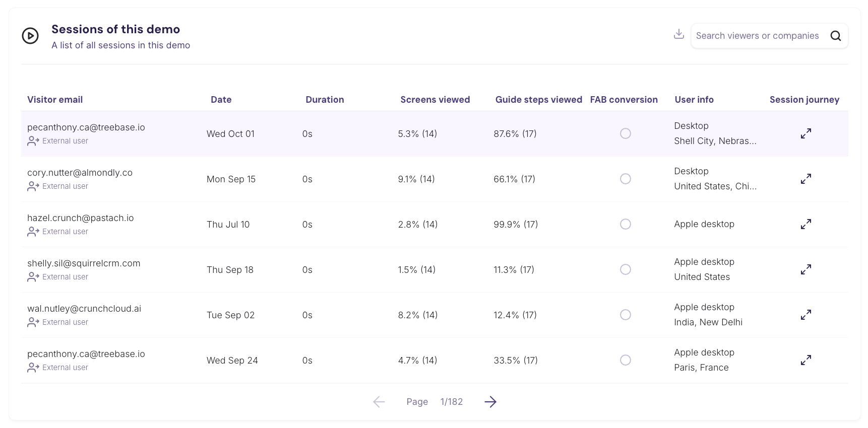
Task: Go to next page arrow
Action: click(490, 402)
